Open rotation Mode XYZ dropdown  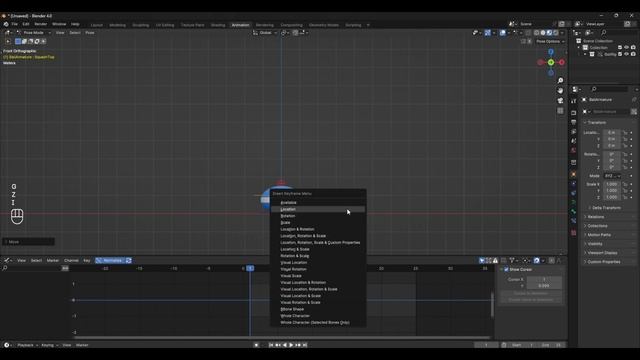pos(612,176)
